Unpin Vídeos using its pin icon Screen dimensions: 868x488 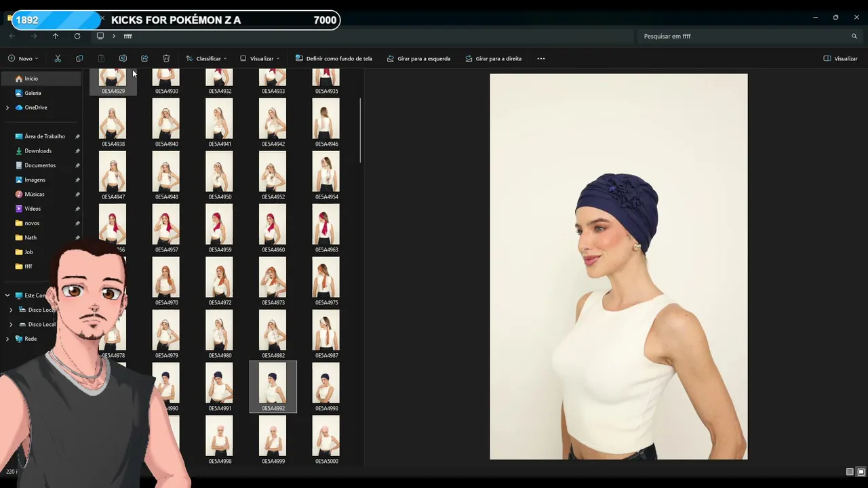77,209
